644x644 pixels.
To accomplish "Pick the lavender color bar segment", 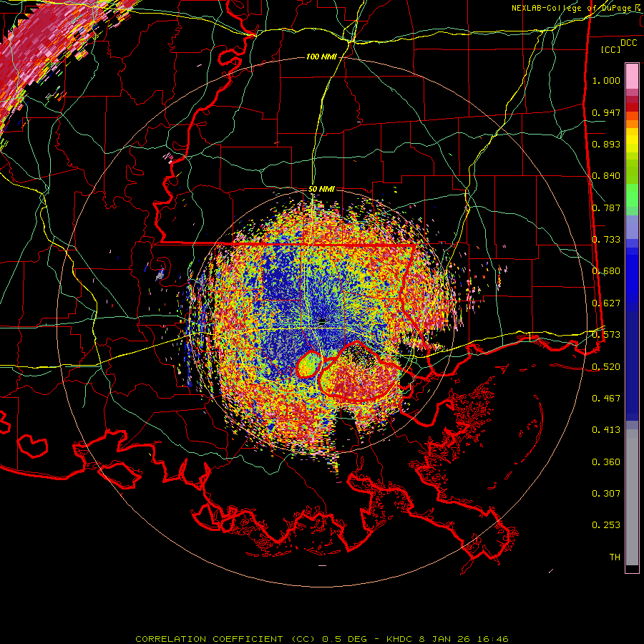I will (632, 228).
